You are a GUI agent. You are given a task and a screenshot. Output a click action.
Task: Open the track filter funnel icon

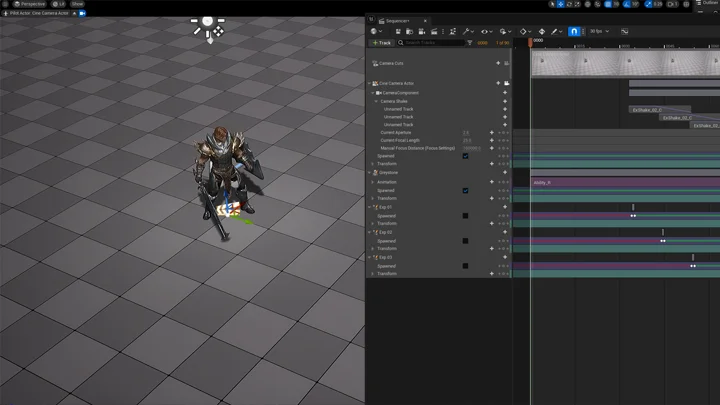[470, 43]
